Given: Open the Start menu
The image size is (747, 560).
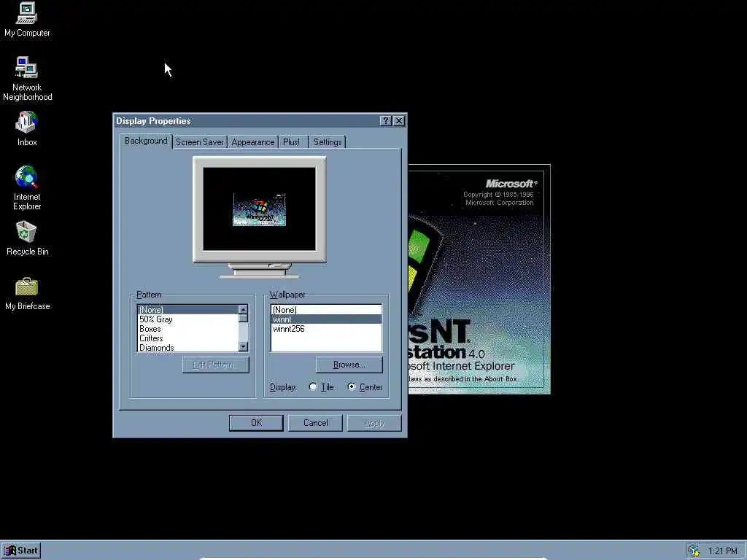Looking at the screenshot, I should pos(21,551).
